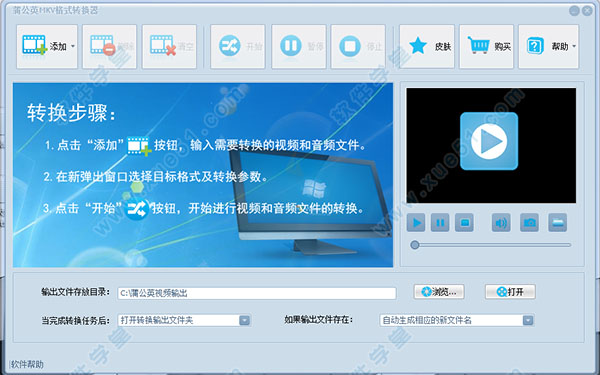The image size is (600, 375).
Task: Click the 清空 clear list icon
Action: coord(163,46)
